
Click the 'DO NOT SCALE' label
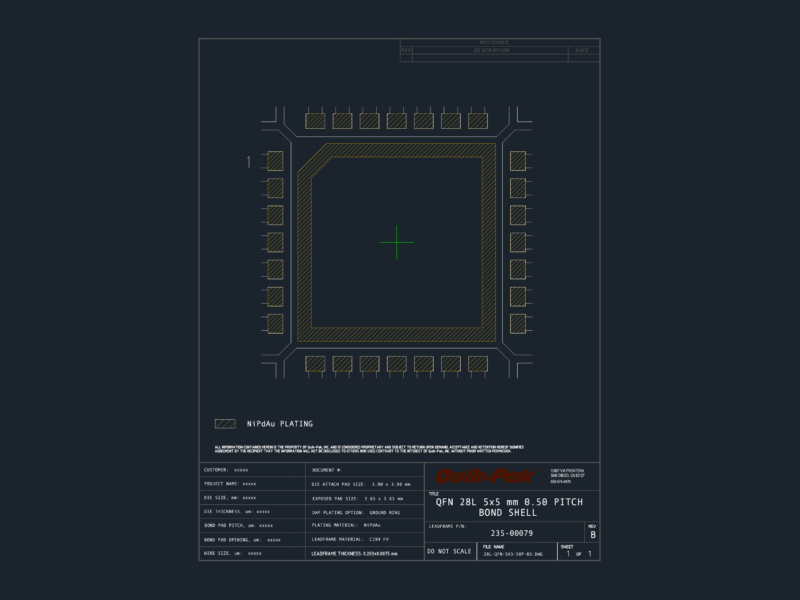449,552
